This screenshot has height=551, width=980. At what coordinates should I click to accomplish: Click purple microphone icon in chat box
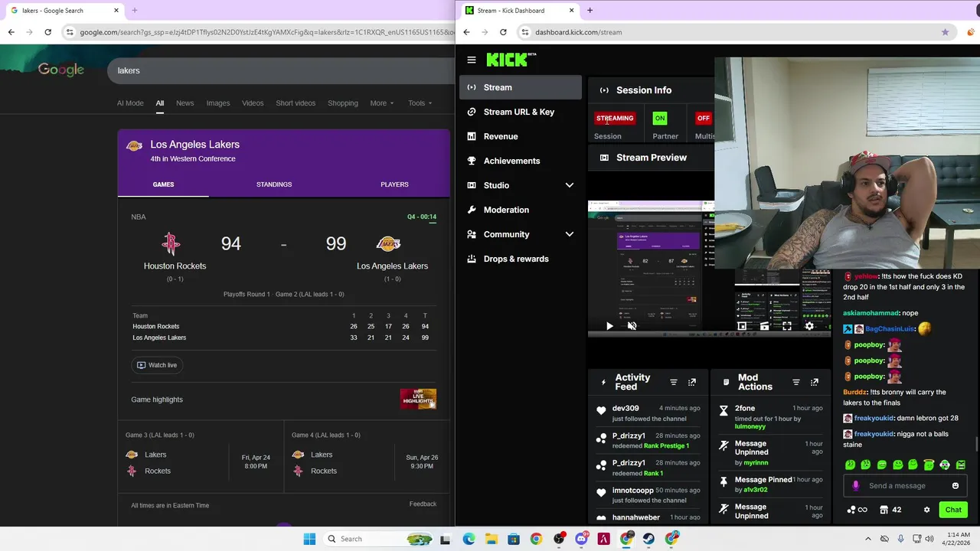[856, 485]
